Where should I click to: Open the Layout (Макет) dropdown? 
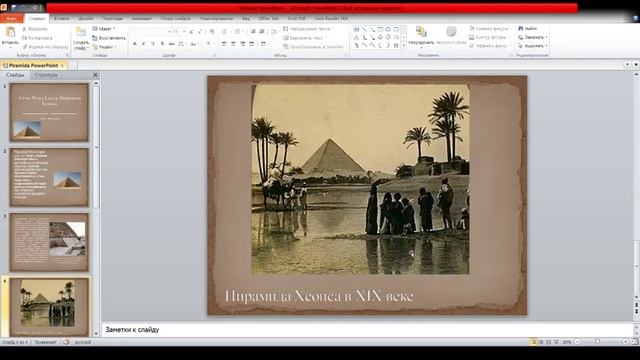point(104,29)
